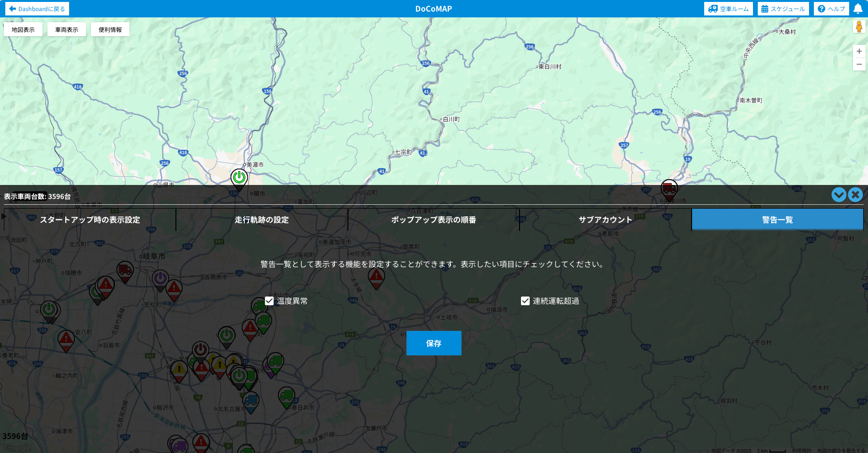Close the settings panel with X icon
The width and height of the screenshot is (868, 453).
[x=855, y=195]
